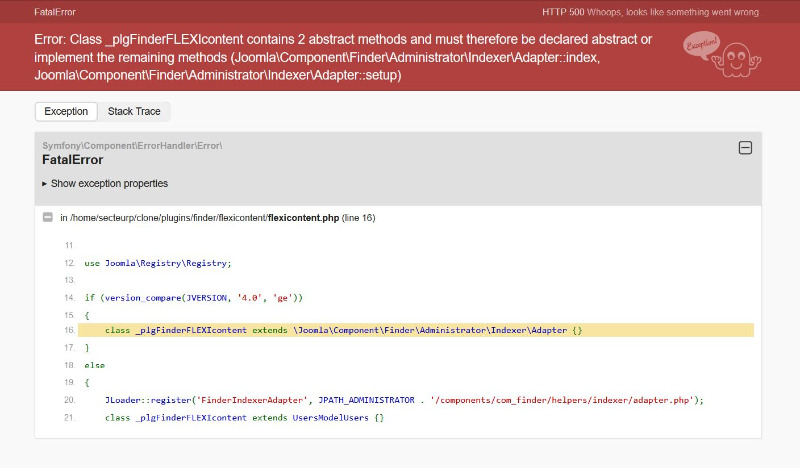Click highlighted code line 16
Viewport: 800px width, 468px height.
(x=416, y=330)
